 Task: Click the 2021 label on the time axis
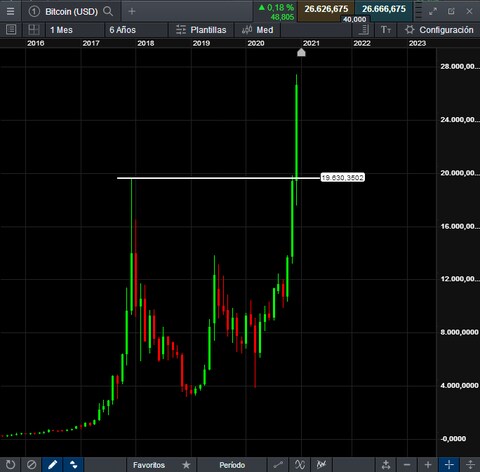coord(311,43)
